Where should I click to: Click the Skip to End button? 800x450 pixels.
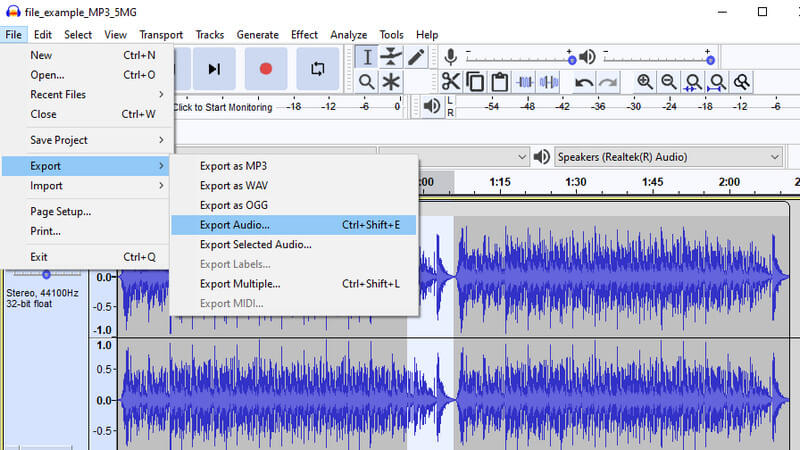(214, 69)
